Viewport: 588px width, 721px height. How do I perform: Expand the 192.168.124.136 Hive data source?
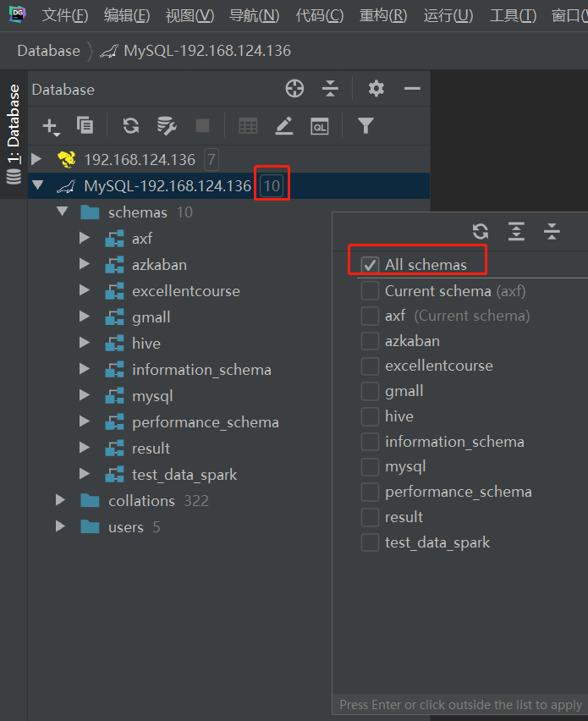[36, 159]
